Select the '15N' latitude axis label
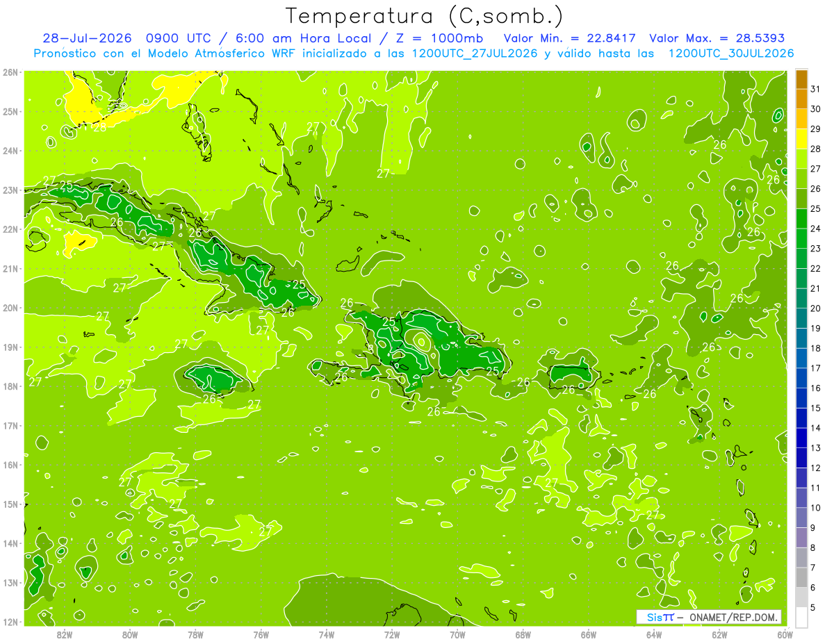The width and height of the screenshot is (834, 644). coord(10,504)
